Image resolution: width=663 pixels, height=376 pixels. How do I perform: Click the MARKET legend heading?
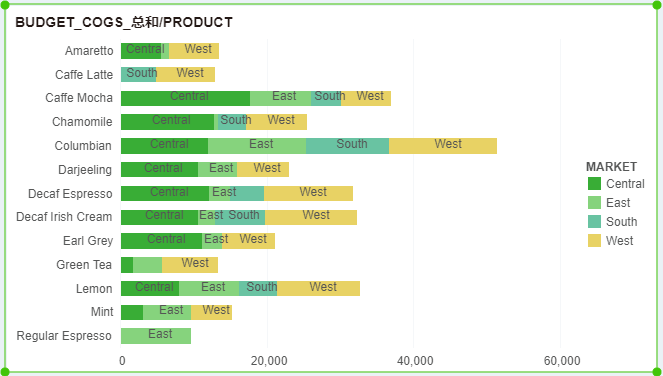(611, 167)
